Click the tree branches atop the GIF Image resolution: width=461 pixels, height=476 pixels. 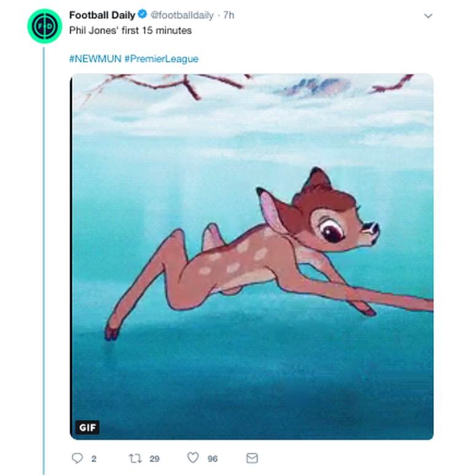click(170, 85)
